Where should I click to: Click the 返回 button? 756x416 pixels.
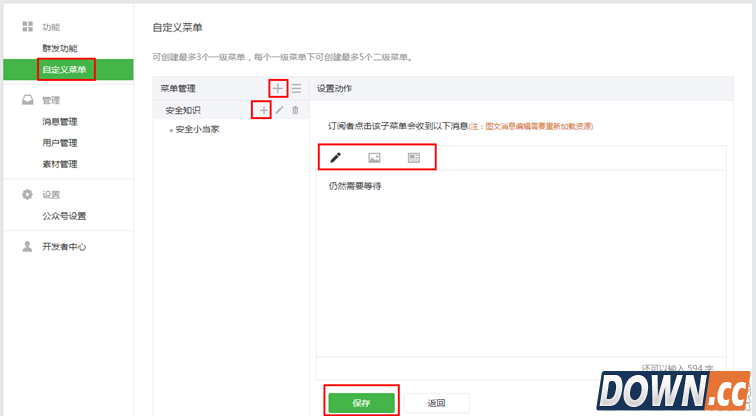click(436, 403)
